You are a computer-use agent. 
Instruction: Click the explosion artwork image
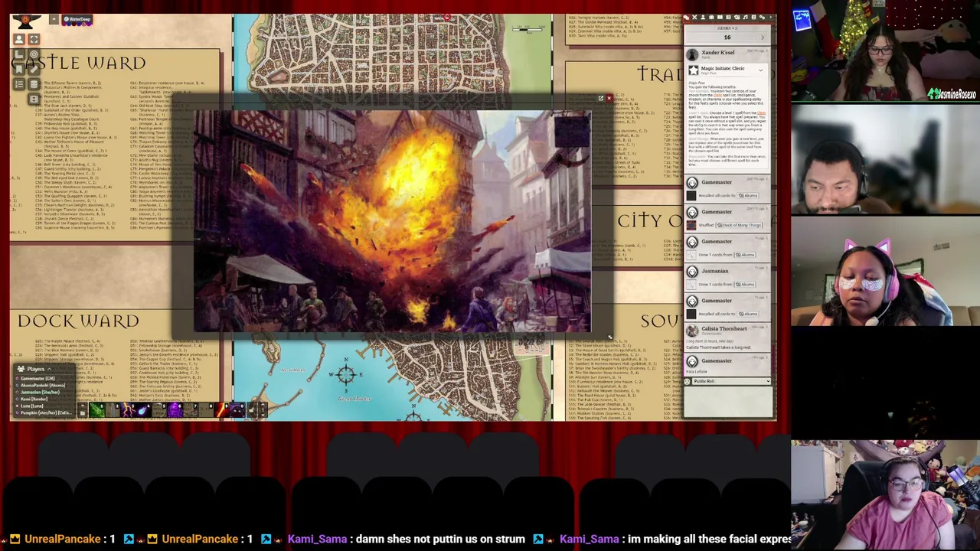392,222
